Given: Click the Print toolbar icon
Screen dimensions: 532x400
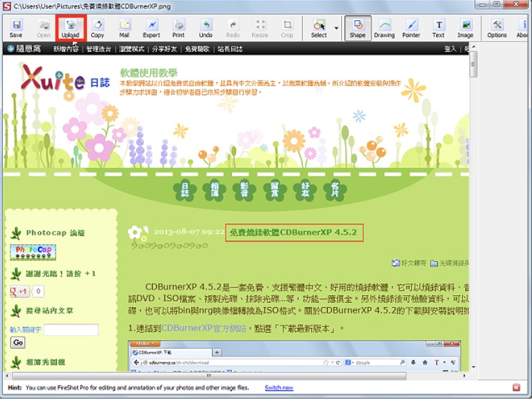Looking at the screenshot, I should pos(178,28).
